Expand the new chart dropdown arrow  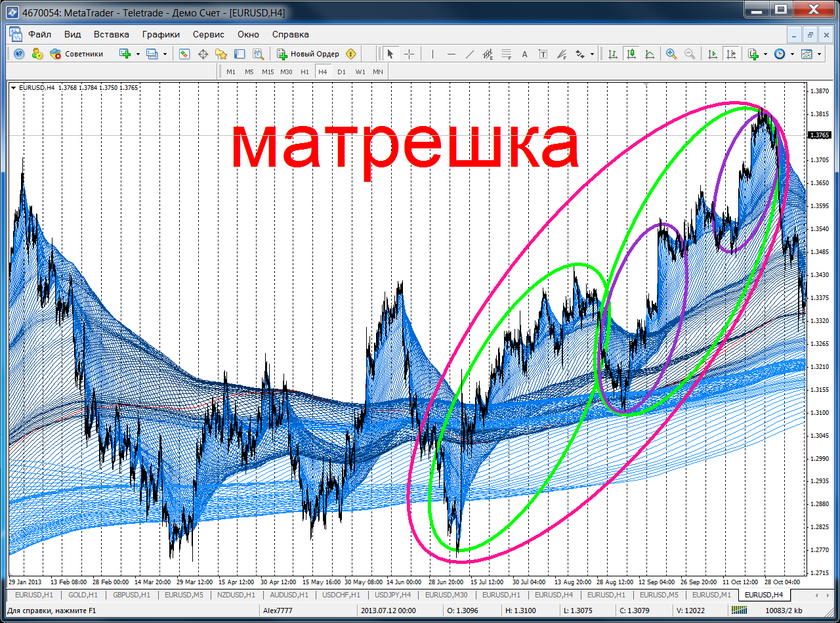pyautogui.click(x=138, y=54)
